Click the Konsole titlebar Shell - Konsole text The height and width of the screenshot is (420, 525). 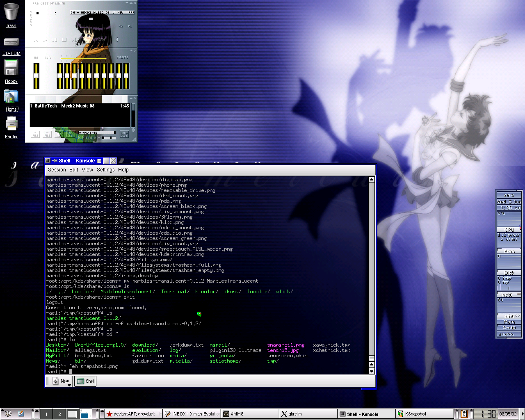click(77, 161)
